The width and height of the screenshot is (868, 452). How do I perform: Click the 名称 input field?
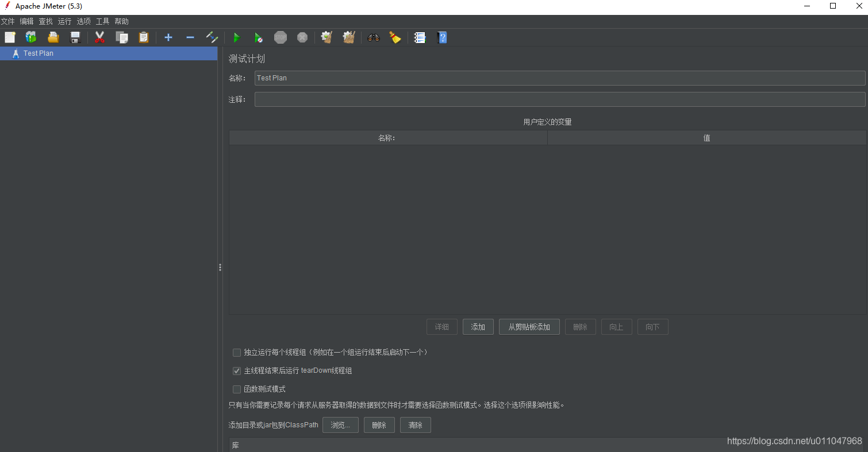click(x=560, y=78)
